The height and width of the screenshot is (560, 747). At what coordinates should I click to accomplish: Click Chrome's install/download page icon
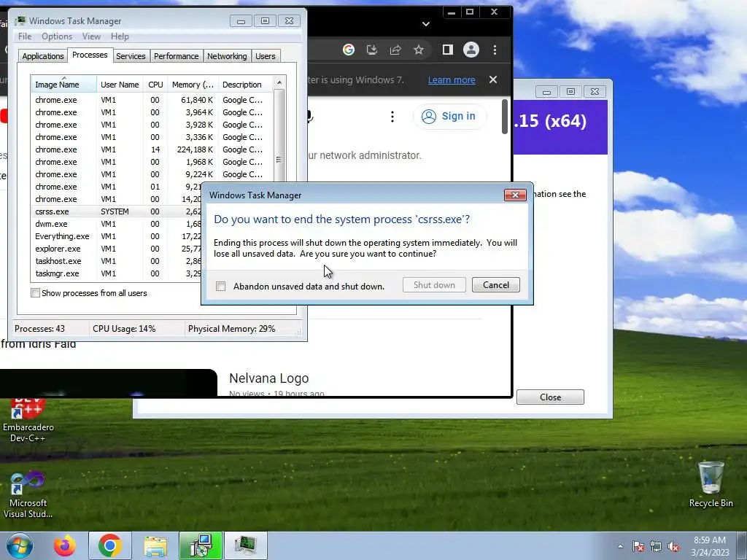372,50
